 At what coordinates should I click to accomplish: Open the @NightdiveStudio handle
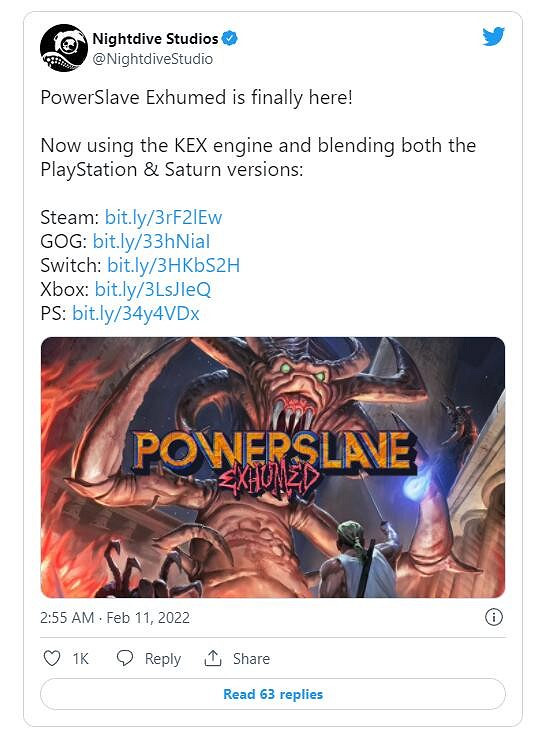153,59
